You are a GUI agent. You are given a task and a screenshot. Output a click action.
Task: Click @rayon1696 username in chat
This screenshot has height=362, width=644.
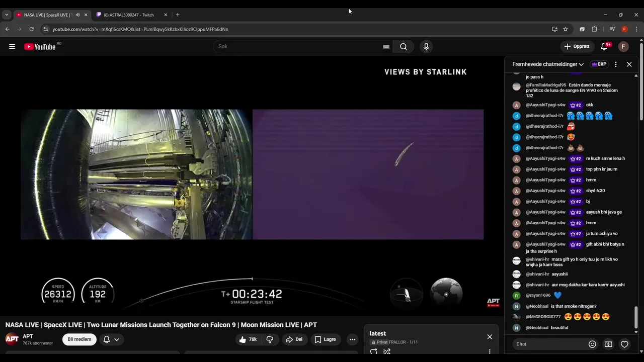[x=538, y=296]
